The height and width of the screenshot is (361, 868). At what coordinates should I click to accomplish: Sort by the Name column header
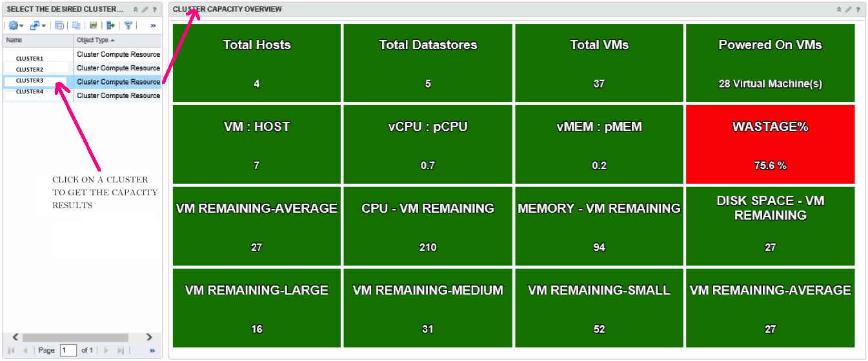pos(14,40)
